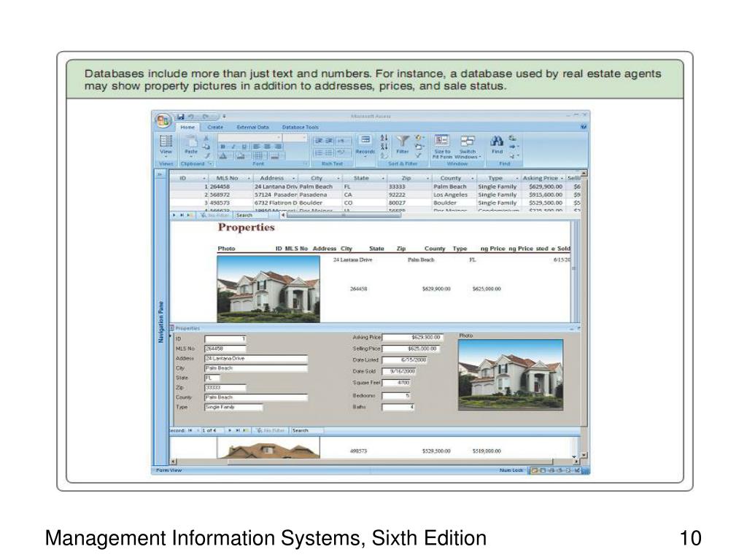Switch to the Create ribbon tab
The height and width of the screenshot is (560, 747).
coord(215,127)
